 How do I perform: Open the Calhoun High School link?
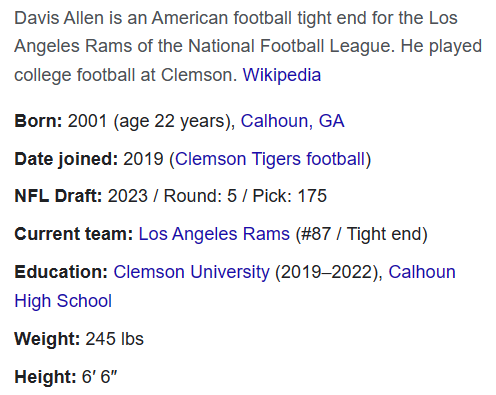tap(235, 286)
